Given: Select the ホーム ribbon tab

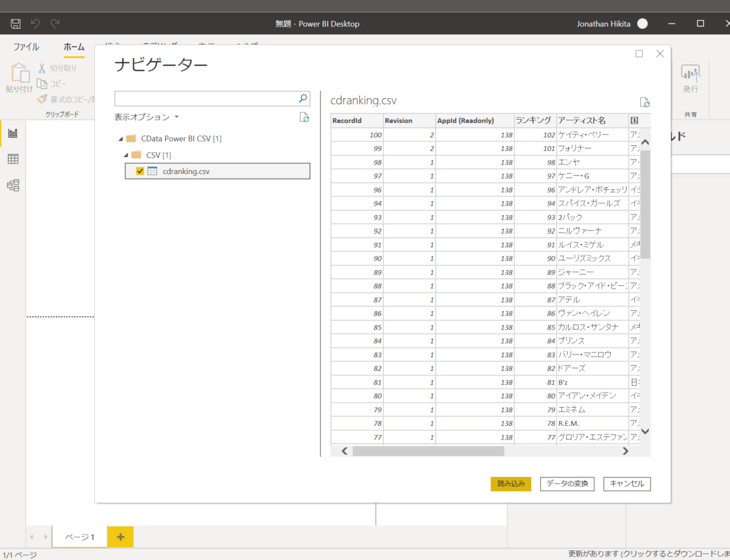Looking at the screenshot, I should coord(74,47).
